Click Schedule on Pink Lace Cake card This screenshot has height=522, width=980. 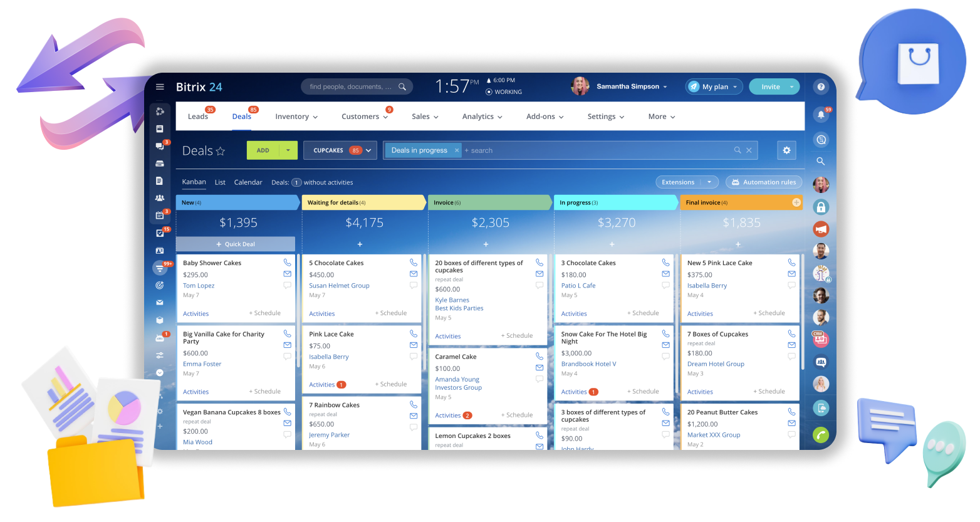click(x=391, y=384)
